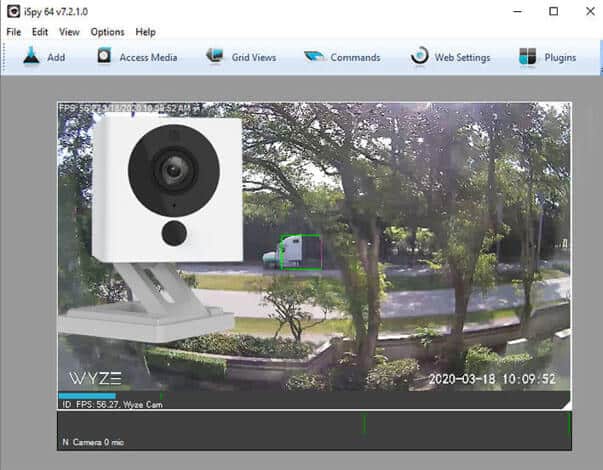The width and height of the screenshot is (603, 470).
Task: Open Access Media via its toolbar icon
Action: pyautogui.click(x=105, y=57)
